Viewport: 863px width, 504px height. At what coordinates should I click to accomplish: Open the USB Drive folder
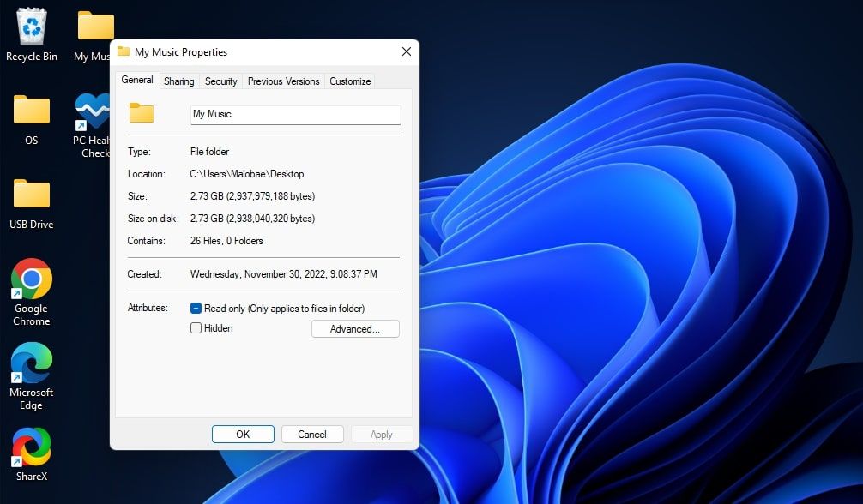(x=31, y=197)
